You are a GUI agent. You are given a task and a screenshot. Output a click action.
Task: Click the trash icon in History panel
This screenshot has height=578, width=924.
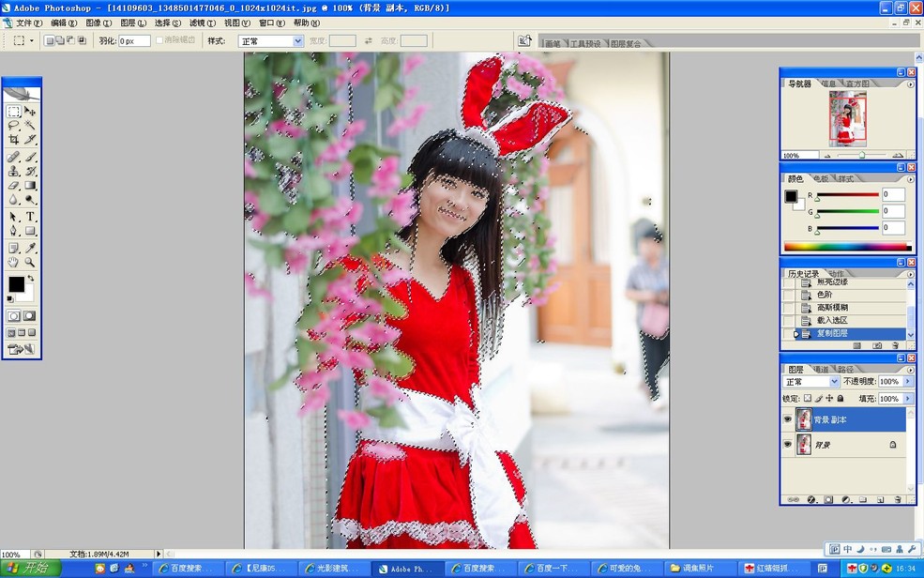point(894,345)
